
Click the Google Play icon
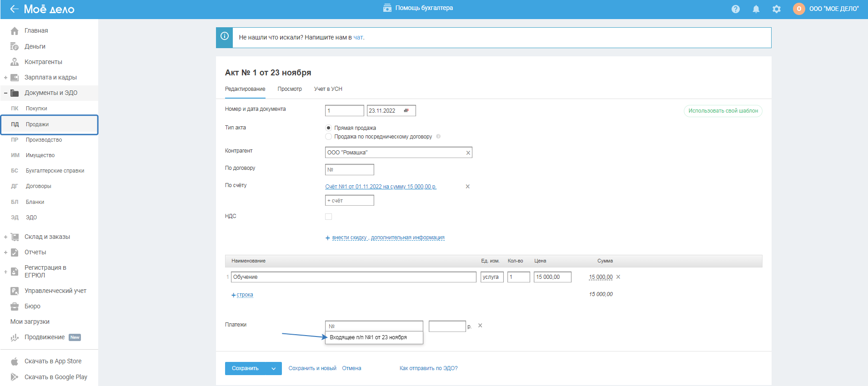coord(15,377)
